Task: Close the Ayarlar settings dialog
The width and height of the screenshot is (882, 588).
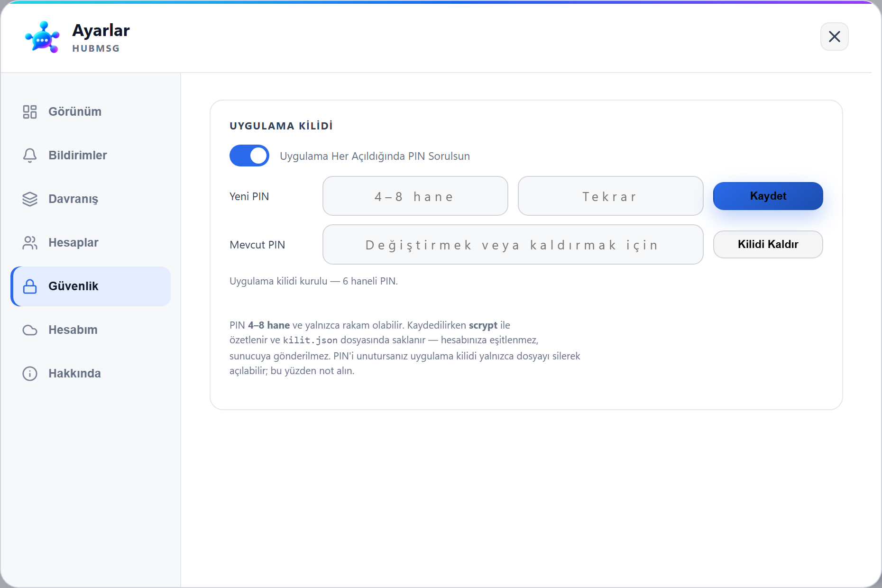Action: click(x=835, y=37)
